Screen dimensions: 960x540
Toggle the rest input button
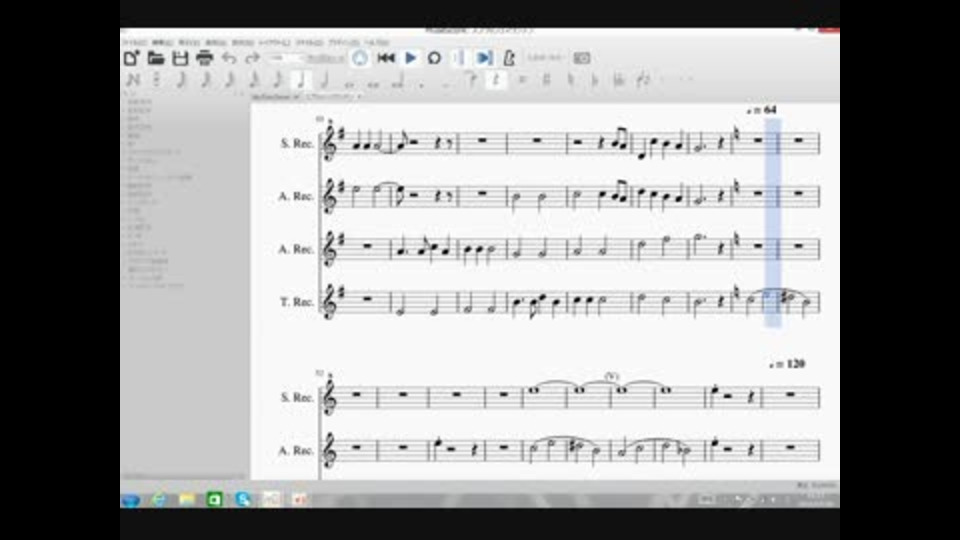click(x=497, y=80)
